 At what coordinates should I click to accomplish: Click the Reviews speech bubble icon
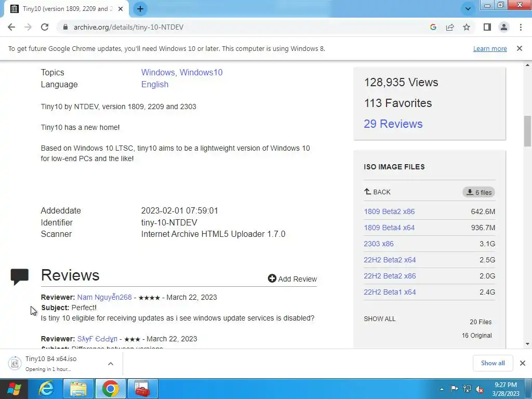click(x=20, y=277)
